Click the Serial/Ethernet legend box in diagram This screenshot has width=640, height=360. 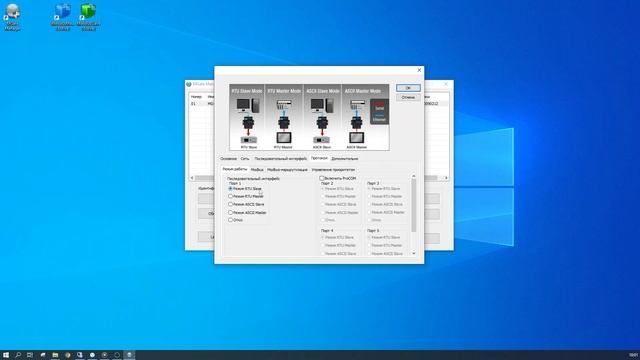pyautogui.click(x=380, y=112)
